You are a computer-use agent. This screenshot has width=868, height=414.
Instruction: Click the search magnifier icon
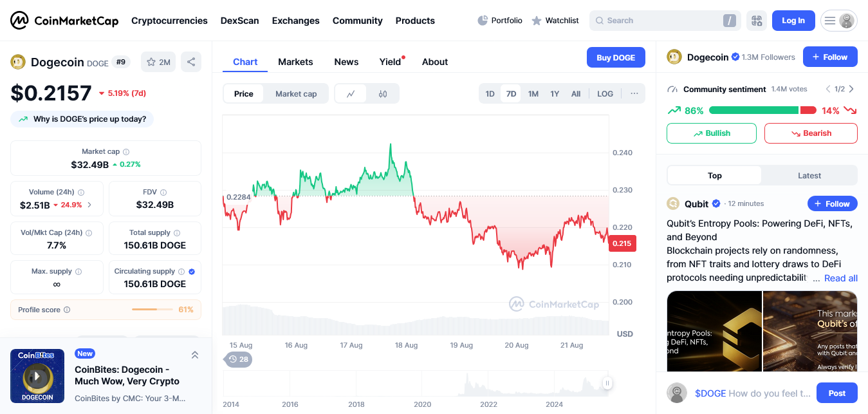click(x=600, y=21)
